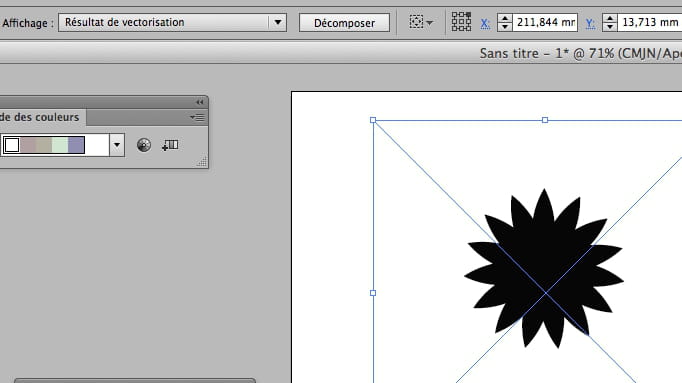Increase the Y value with up stepper
Screen dimensions: 682x383
(610, 18)
